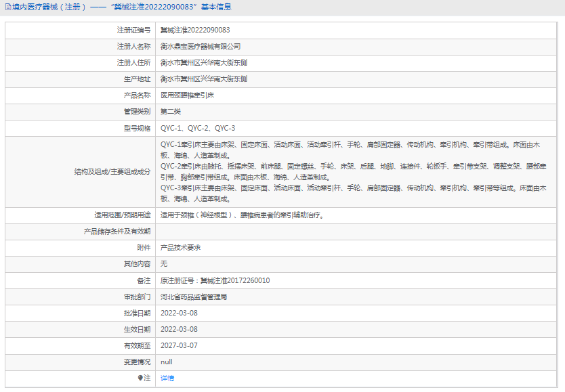This screenshot has height=392, width=565.
Task: Click the 变更情况 row label
Action: pyautogui.click(x=137, y=362)
